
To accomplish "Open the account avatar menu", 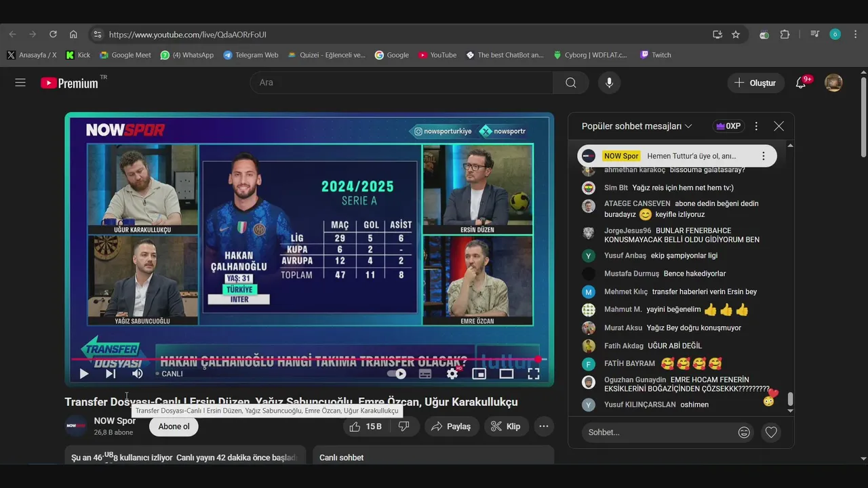I will tap(833, 83).
